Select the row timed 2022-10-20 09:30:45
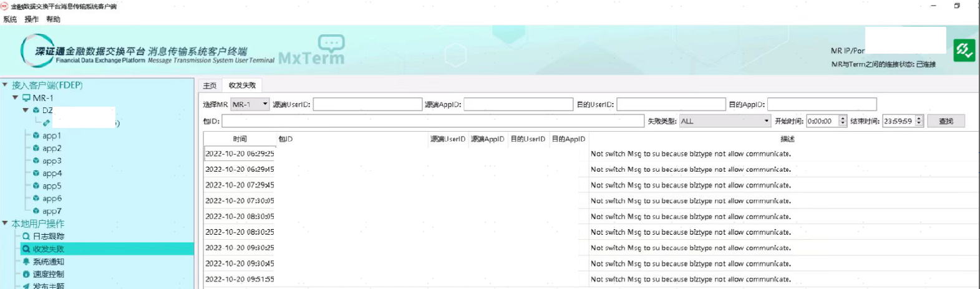 [591, 263]
